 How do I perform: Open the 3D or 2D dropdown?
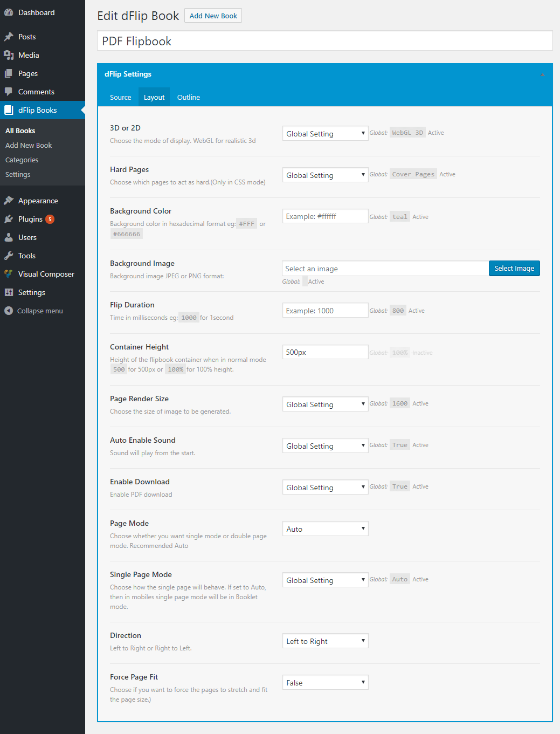(x=325, y=133)
